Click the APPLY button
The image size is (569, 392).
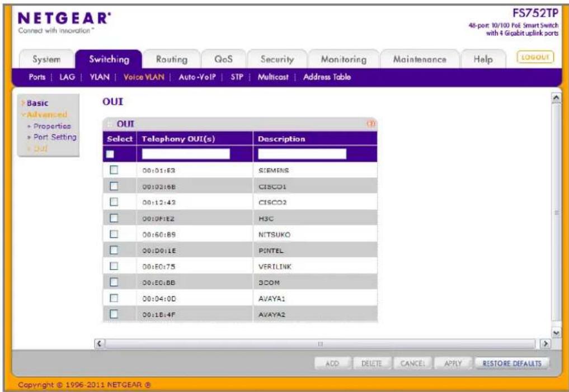click(453, 363)
